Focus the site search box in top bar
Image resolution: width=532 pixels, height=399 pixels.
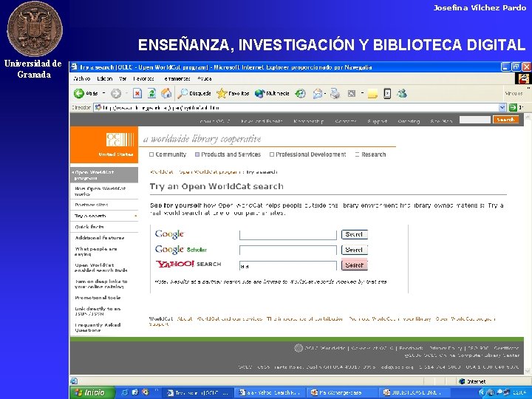pos(474,120)
